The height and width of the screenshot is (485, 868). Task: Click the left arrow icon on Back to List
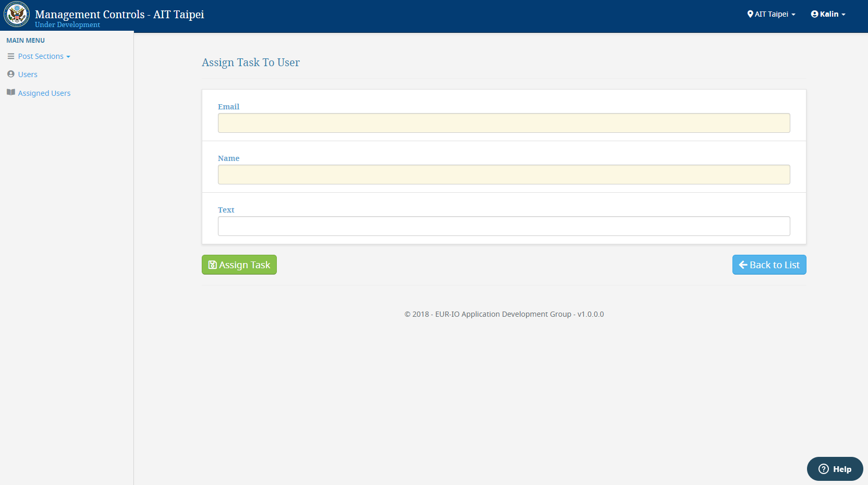[743, 265]
